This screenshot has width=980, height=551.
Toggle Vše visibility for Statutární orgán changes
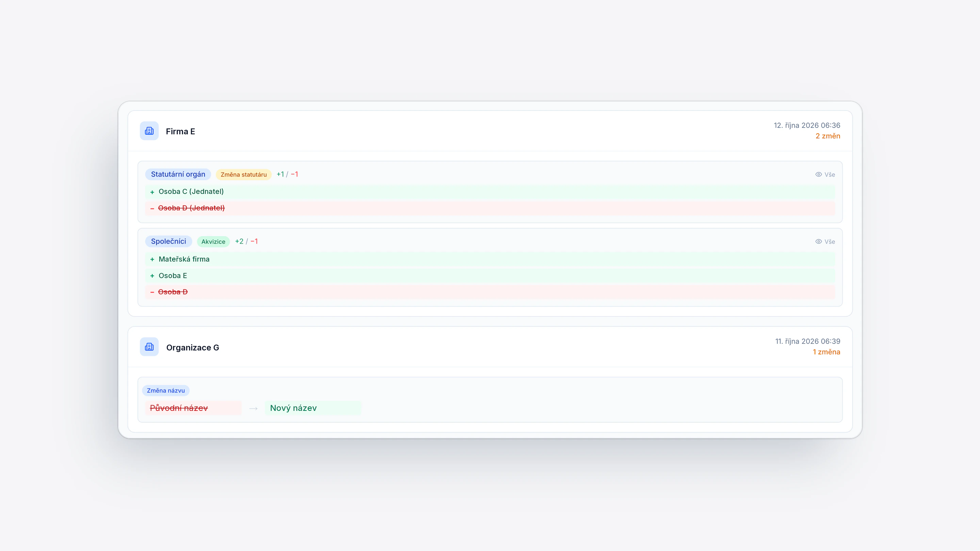(825, 174)
